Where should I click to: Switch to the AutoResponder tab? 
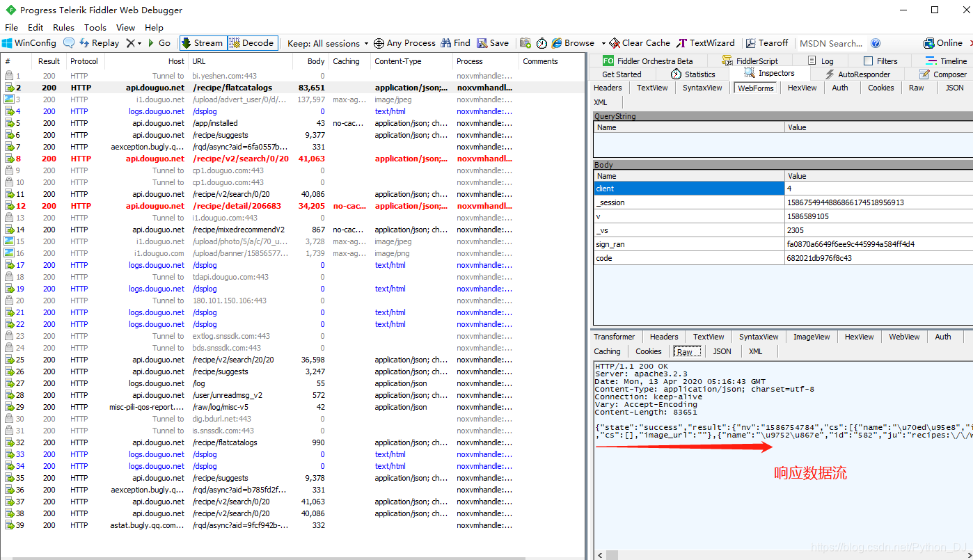pos(857,74)
